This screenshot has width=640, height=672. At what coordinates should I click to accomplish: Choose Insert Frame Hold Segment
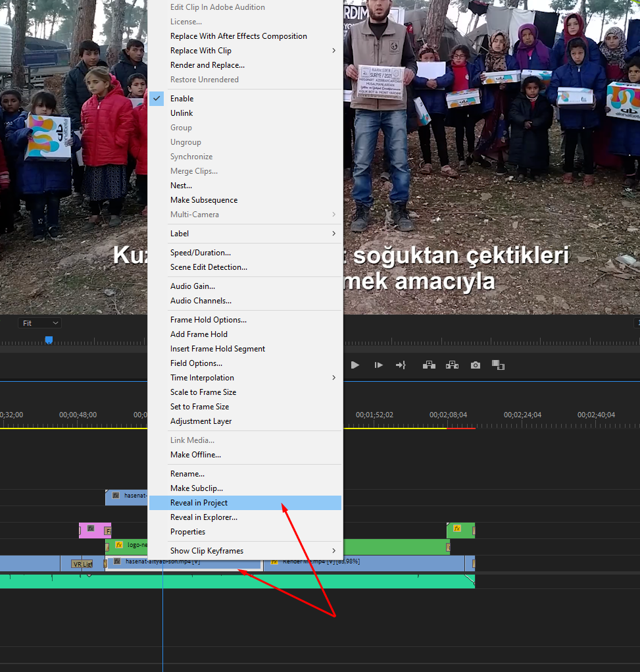(x=245, y=349)
